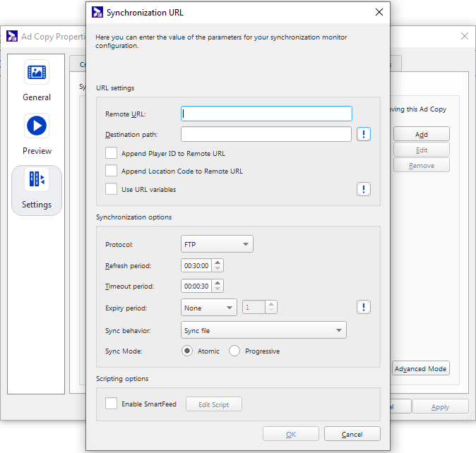Enable Append Player ID to Remote URL
This screenshot has width=476, height=453.
coord(111,153)
